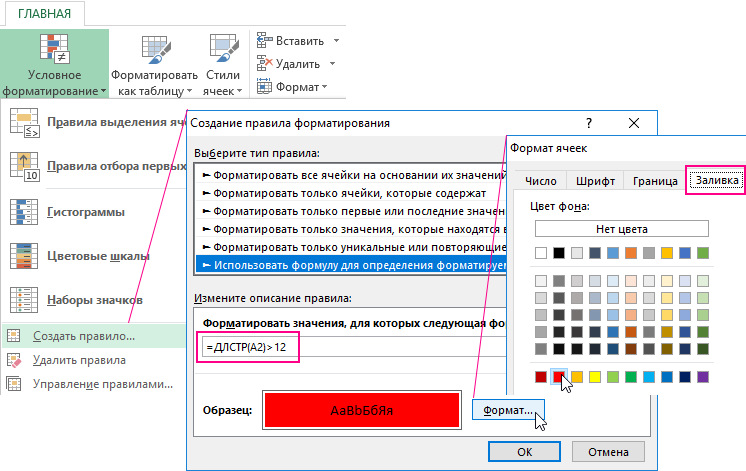Pick the orange theme color swatch in top row
The height and width of the screenshot is (471, 746).
[631, 253]
